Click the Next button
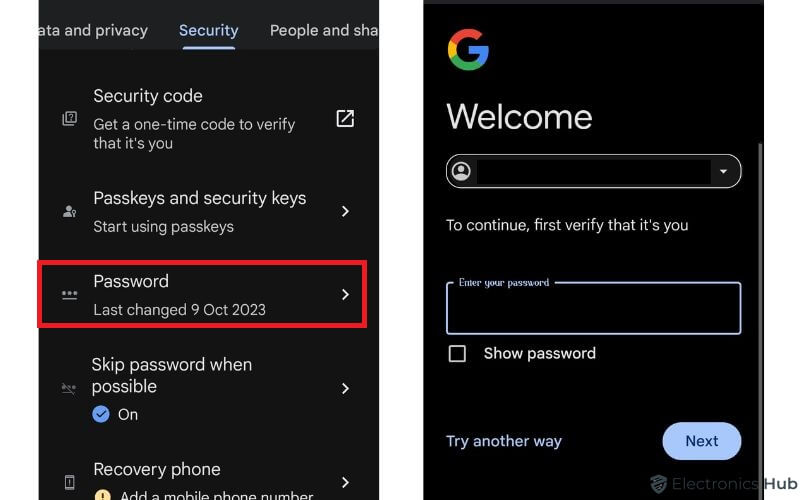The image size is (800, 500). pyautogui.click(x=702, y=441)
